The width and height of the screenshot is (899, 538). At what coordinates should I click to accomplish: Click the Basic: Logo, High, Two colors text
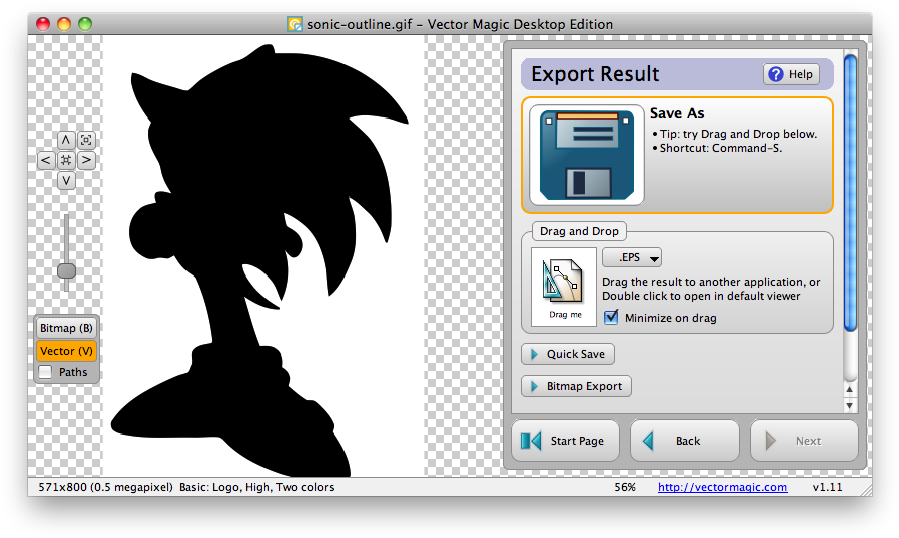pos(256,487)
